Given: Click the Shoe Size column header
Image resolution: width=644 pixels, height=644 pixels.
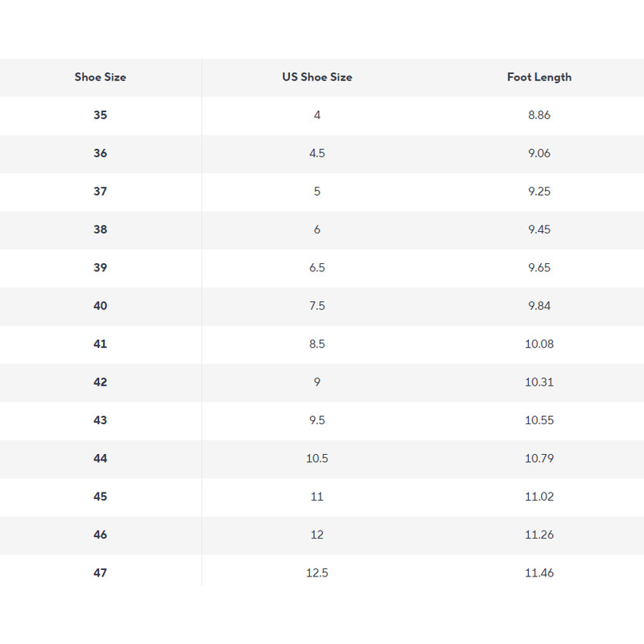Looking at the screenshot, I should (101, 77).
